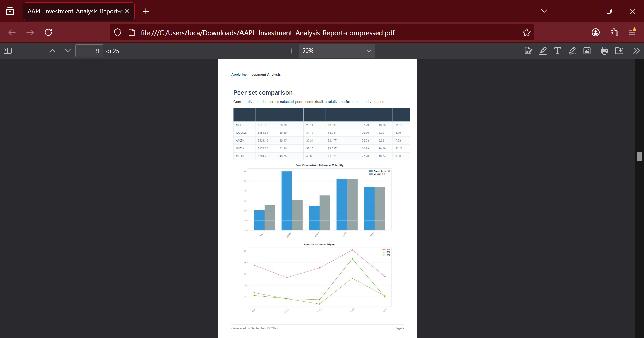Open the 50% zoom level dropdown
This screenshot has height=338, width=644.
pyautogui.click(x=337, y=51)
